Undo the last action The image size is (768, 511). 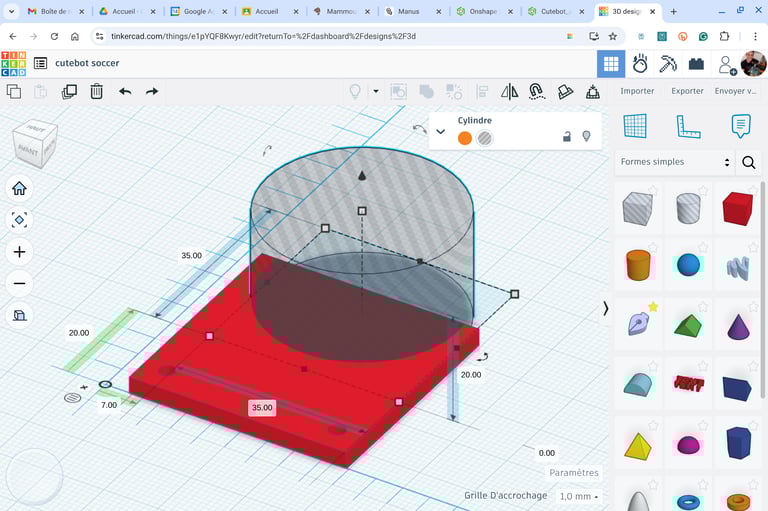[125, 91]
